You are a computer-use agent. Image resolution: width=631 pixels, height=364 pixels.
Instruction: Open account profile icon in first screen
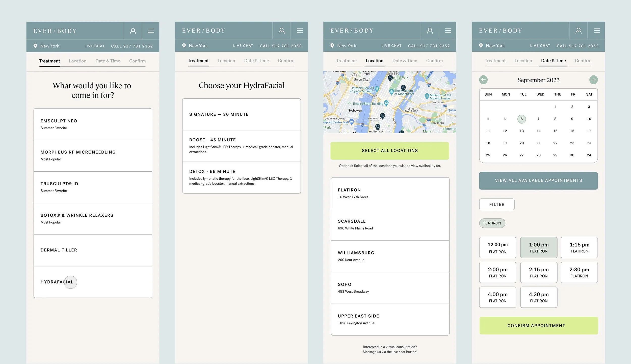(x=133, y=31)
